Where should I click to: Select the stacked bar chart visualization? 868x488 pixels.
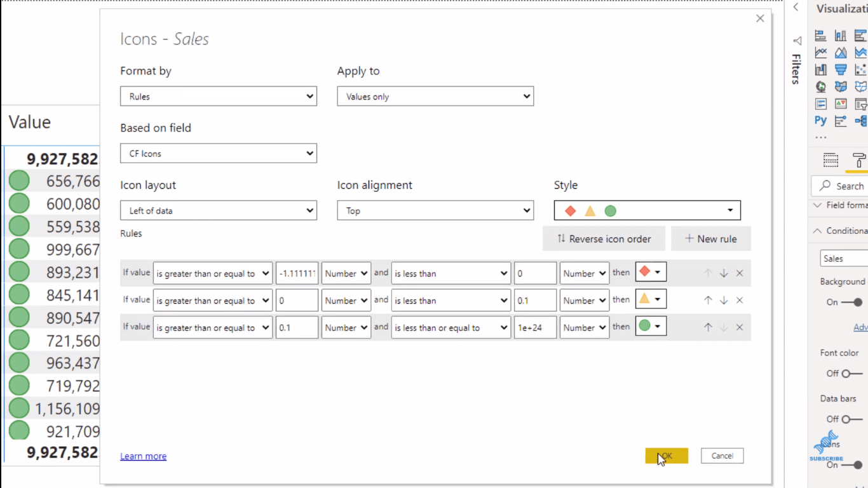click(821, 36)
